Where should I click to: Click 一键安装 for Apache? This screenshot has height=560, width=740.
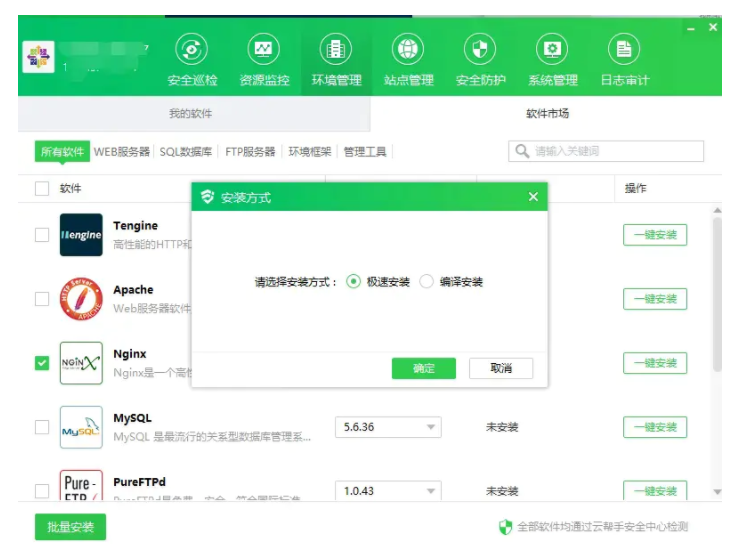pyautogui.click(x=655, y=299)
